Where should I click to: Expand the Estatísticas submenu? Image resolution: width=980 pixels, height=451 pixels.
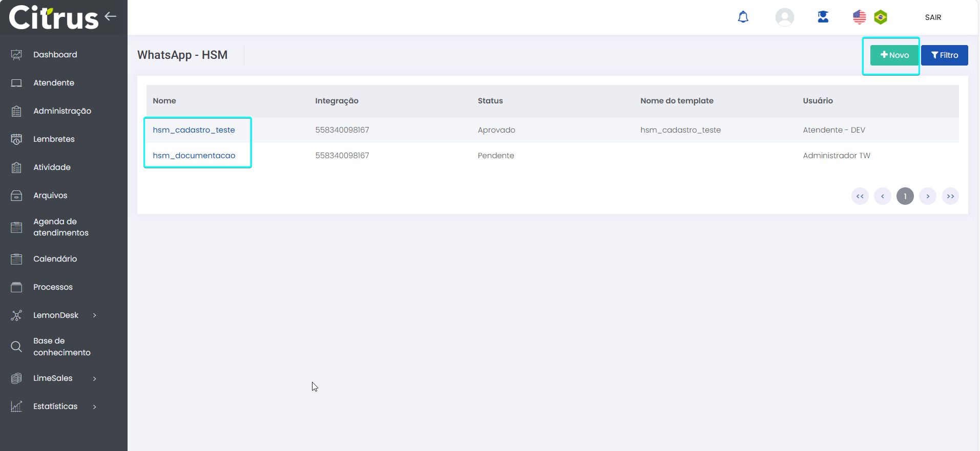94,407
